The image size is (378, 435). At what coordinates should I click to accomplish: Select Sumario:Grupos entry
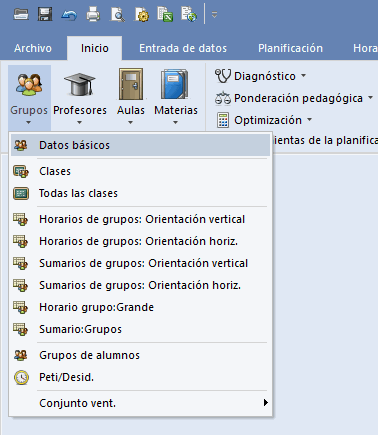(x=140, y=329)
